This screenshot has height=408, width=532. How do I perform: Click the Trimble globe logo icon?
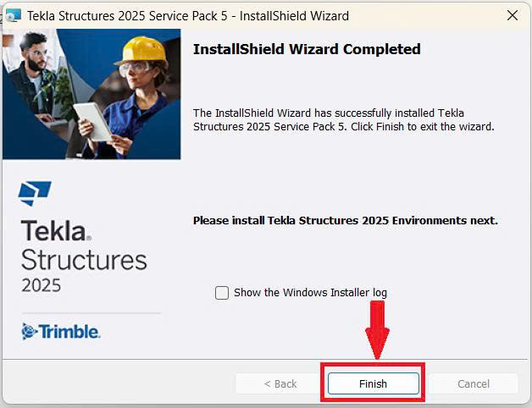[x=30, y=332]
